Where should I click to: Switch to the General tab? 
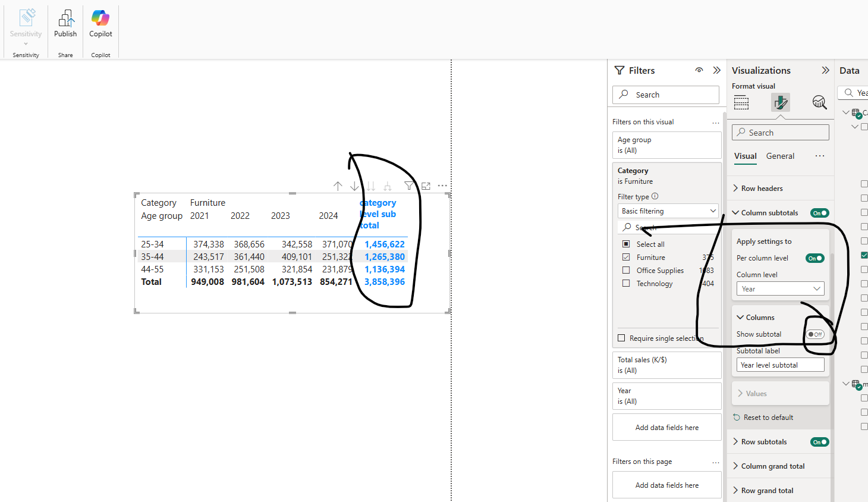(780, 156)
